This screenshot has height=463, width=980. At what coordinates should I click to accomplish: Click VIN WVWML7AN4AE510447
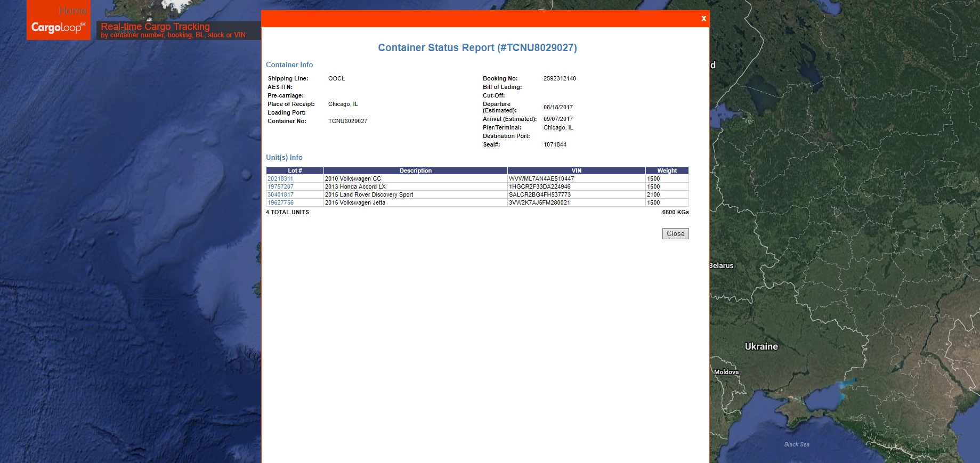click(x=541, y=178)
